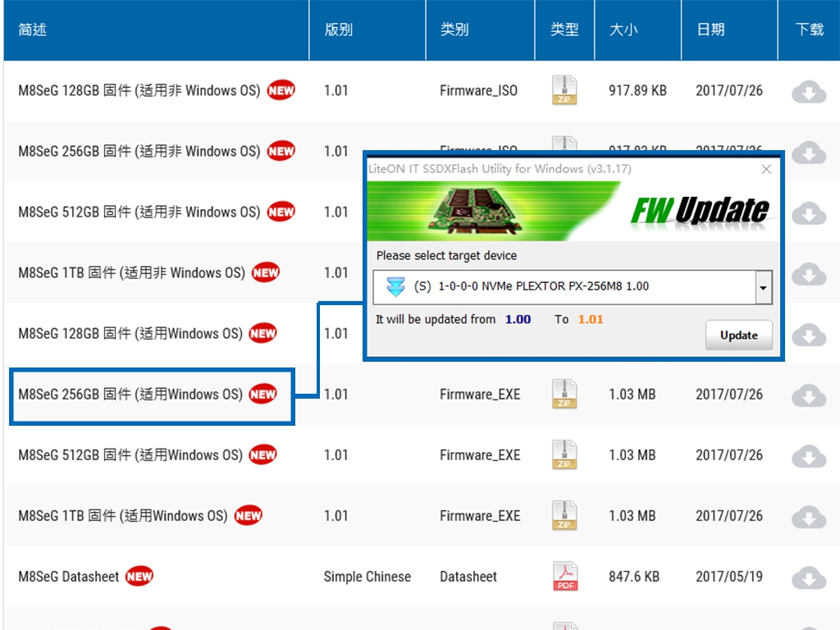
Task: Click the target version 1.01 in dialog
Action: pyautogui.click(x=591, y=320)
